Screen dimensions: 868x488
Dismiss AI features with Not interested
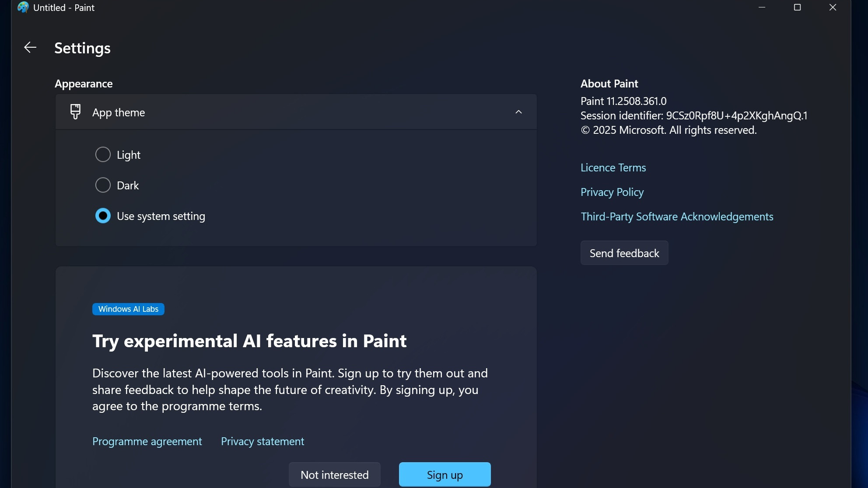334,474
